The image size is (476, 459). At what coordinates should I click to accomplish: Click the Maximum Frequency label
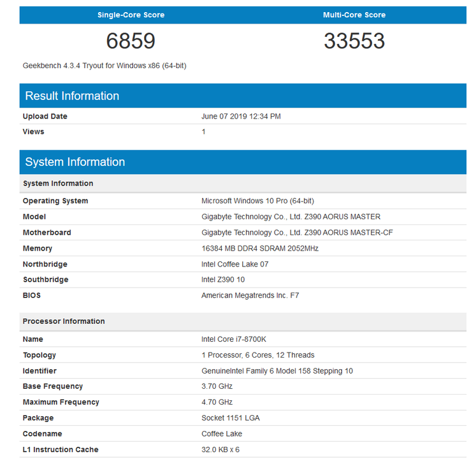point(61,402)
